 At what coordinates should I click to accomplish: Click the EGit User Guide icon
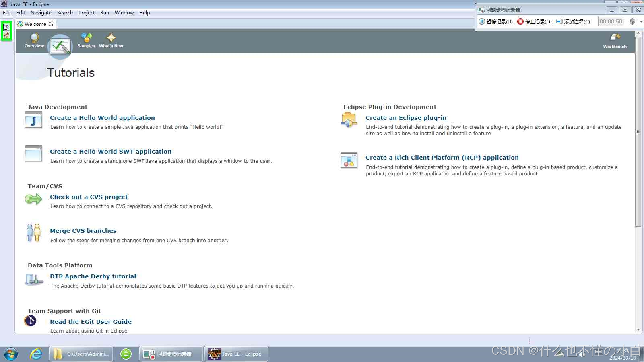coord(31,321)
